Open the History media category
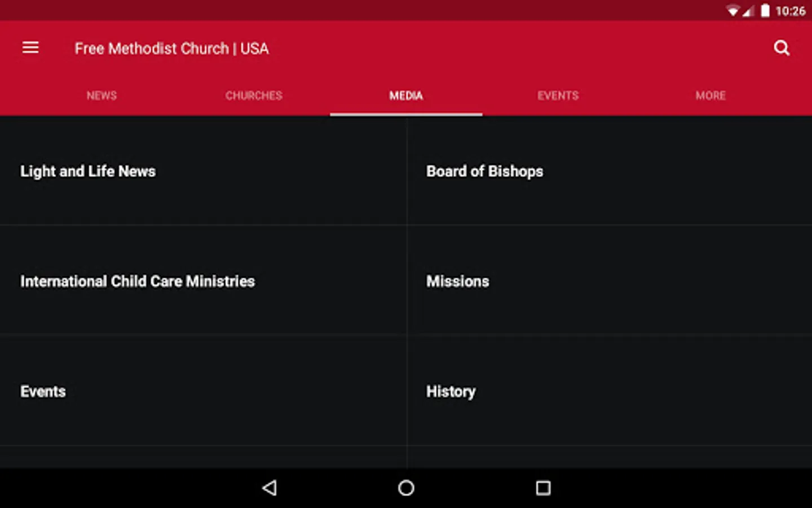812x508 pixels. click(x=610, y=391)
